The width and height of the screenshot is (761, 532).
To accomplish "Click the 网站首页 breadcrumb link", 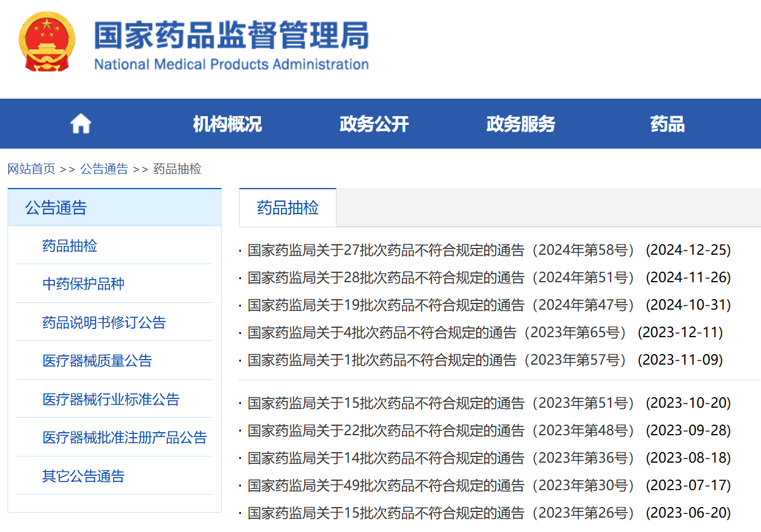I will click(31, 169).
